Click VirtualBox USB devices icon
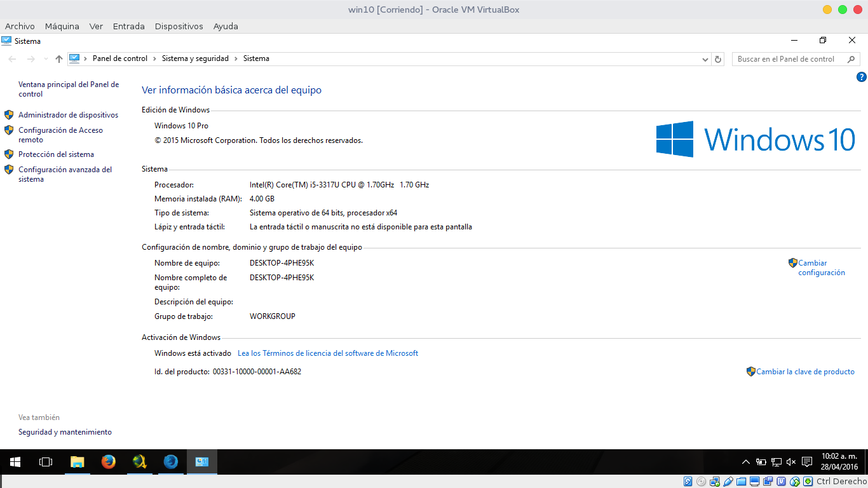This screenshot has width=868, height=488. (x=728, y=482)
